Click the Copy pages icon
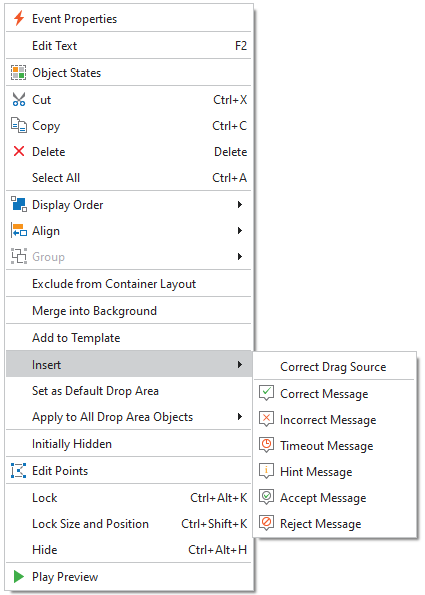 [19, 126]
